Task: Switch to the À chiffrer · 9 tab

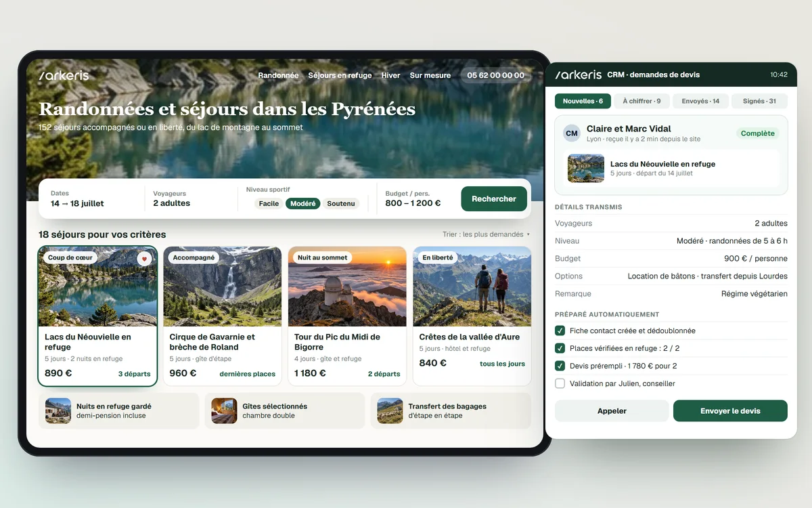Action: (x=641, y=101)
